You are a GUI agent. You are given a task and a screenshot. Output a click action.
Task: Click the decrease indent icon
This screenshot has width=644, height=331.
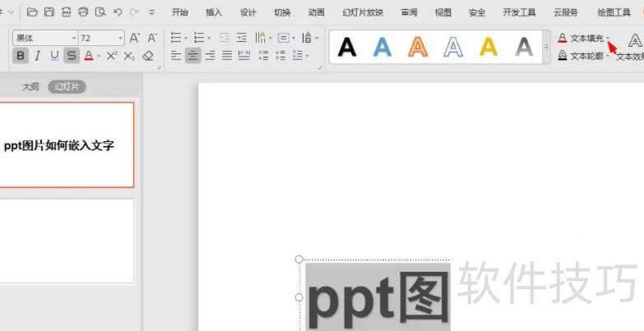225,38
